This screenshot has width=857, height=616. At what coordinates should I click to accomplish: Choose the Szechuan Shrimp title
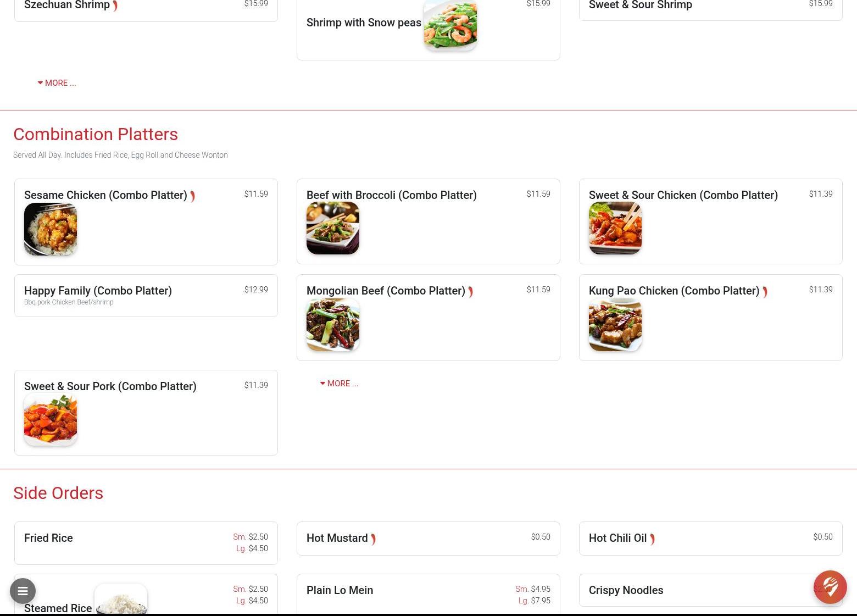(x=67, y=5)
